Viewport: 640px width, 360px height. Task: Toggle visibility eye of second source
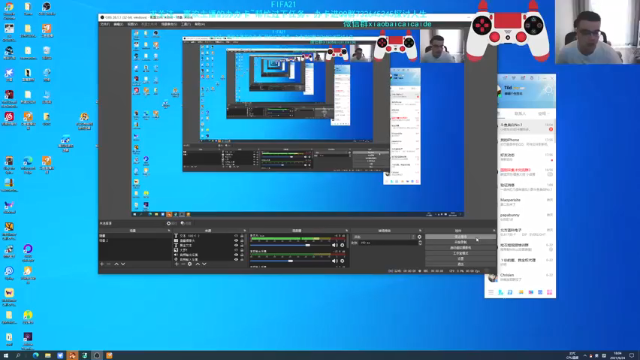(x=236, y=241)
